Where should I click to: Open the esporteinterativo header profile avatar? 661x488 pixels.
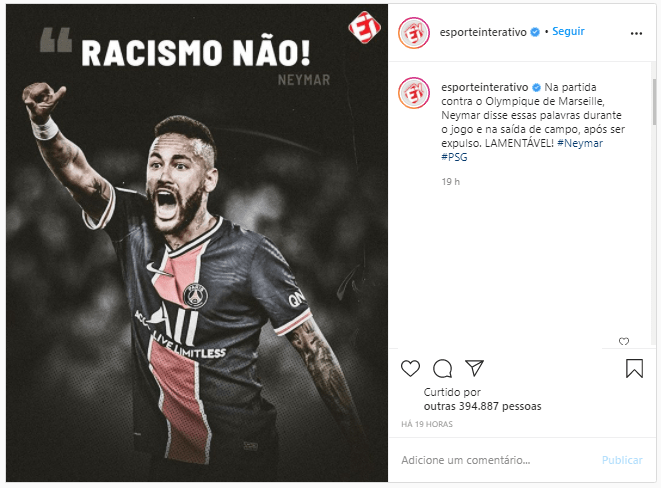point(414,33)
